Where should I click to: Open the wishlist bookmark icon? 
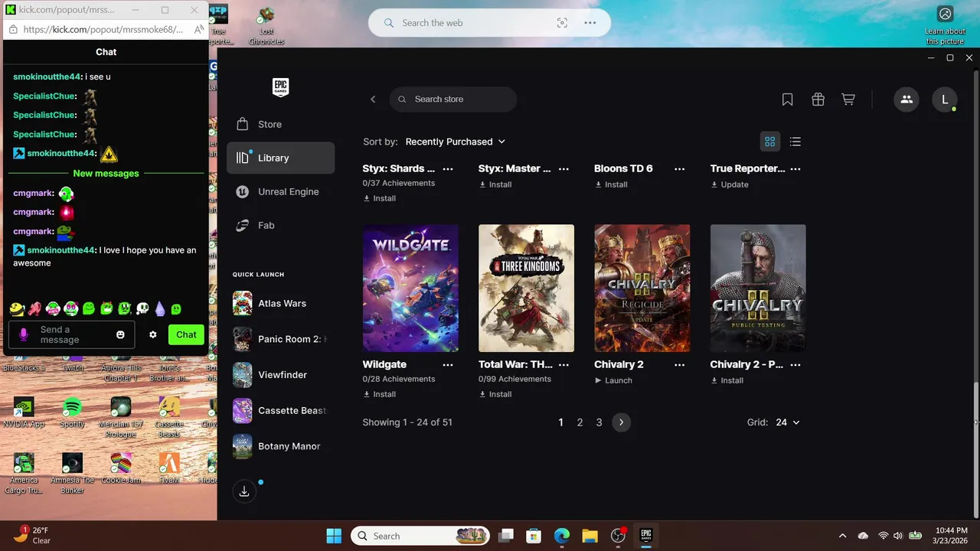pos(787,99)
